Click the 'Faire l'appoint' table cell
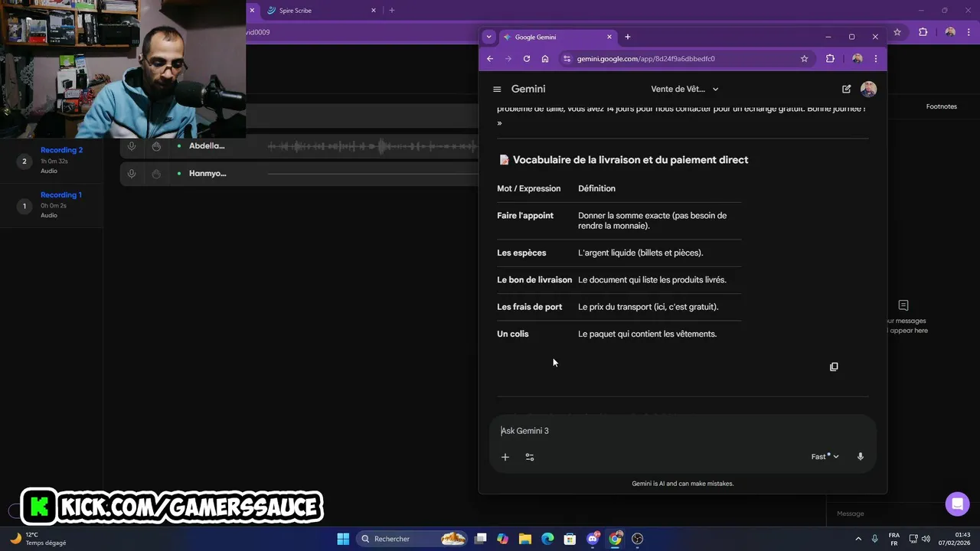The image size is (980, 551). tap(525, 216)
